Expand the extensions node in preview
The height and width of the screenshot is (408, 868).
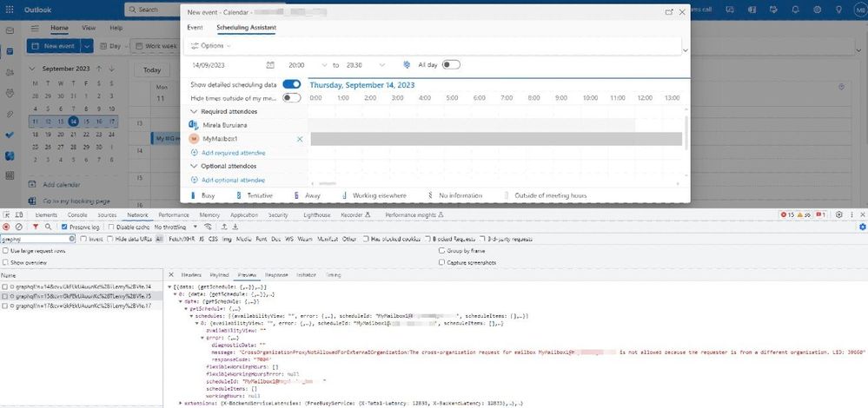181,403
